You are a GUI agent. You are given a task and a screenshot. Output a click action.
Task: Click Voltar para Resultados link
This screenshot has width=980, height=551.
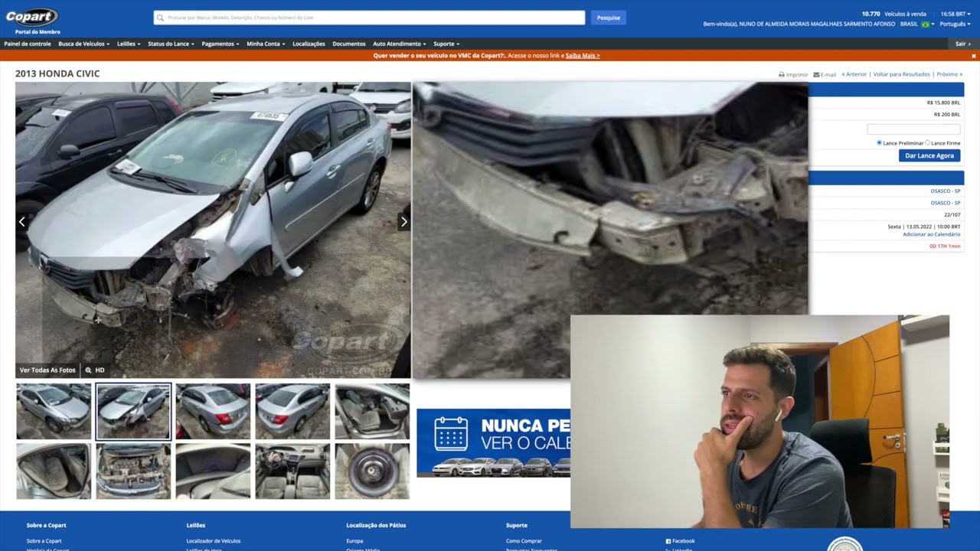point(901,74)
